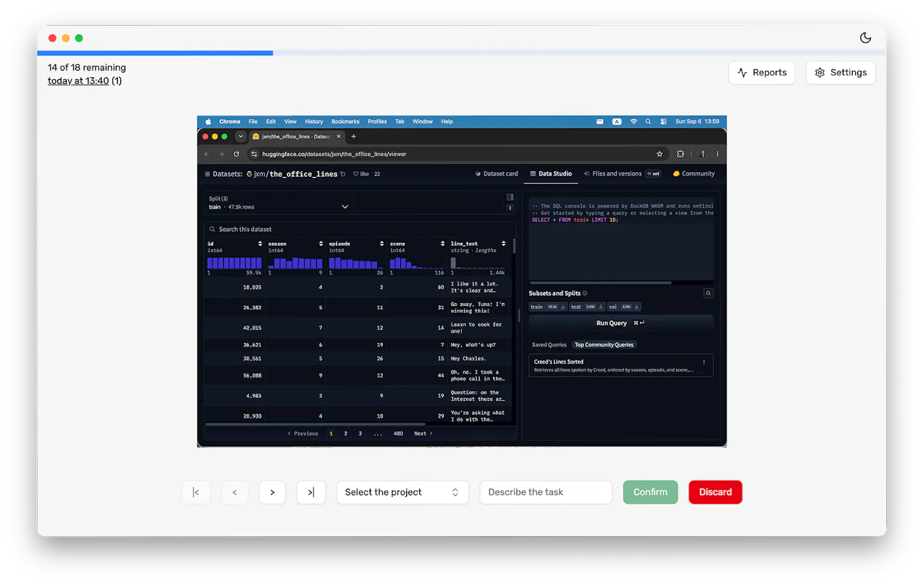The image size is (924, 586).
Task: Switch to the Files and versions tab
Action: pos(622,173)
